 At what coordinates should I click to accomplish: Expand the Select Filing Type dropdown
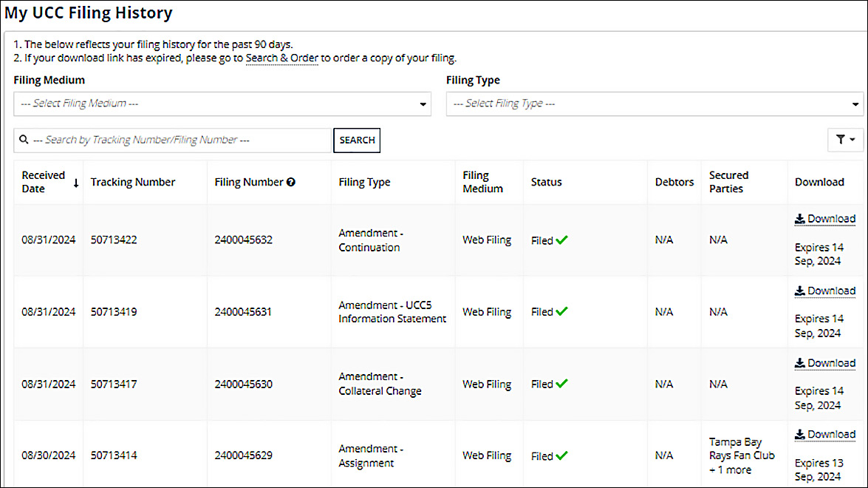point(655,104)
